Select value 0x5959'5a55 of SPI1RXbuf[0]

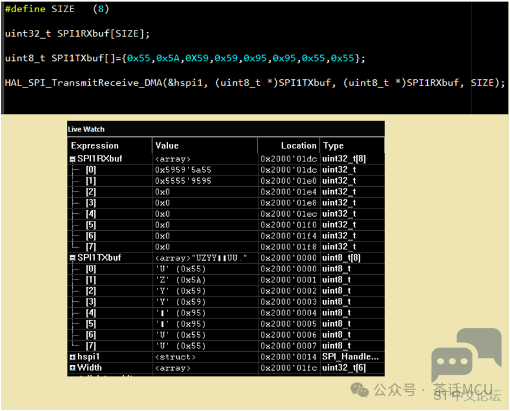183,170
